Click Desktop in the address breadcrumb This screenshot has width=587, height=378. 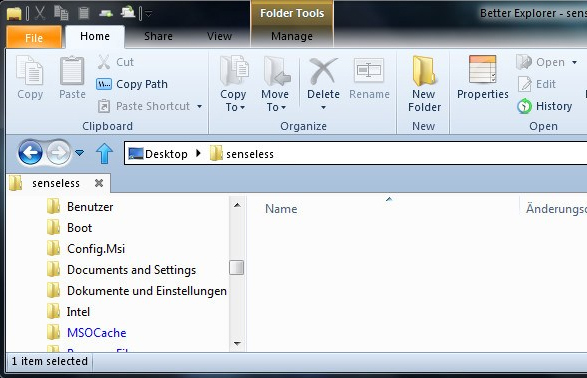tap(158, 154)
